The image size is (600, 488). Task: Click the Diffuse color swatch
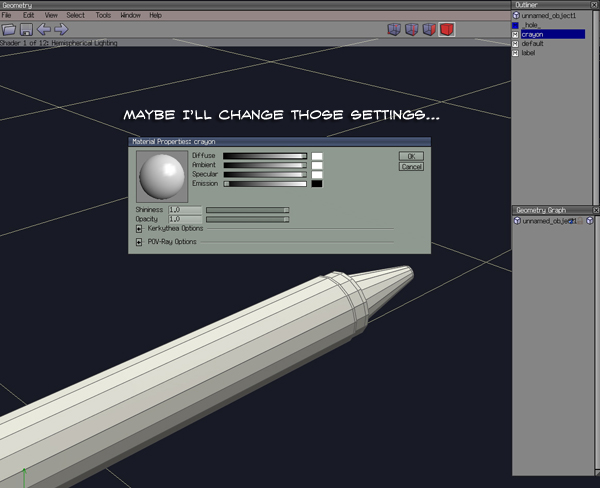pyautogui.click(x=317, y=156)
